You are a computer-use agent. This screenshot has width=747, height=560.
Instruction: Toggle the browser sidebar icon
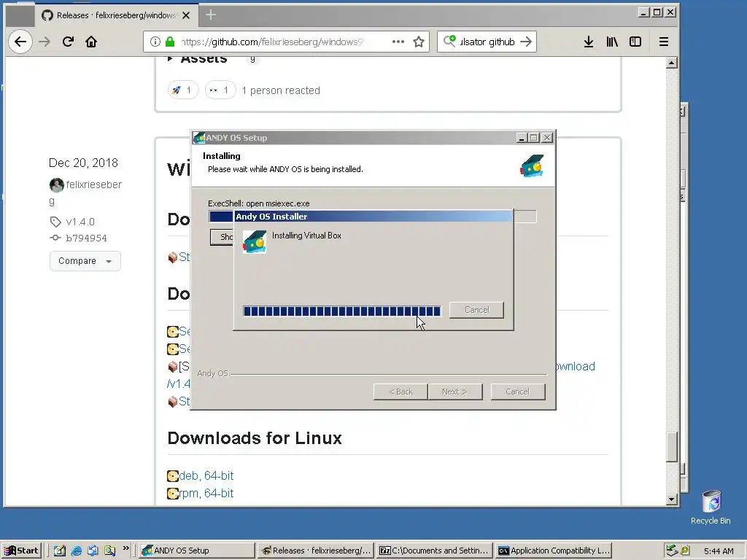[635, 42]
